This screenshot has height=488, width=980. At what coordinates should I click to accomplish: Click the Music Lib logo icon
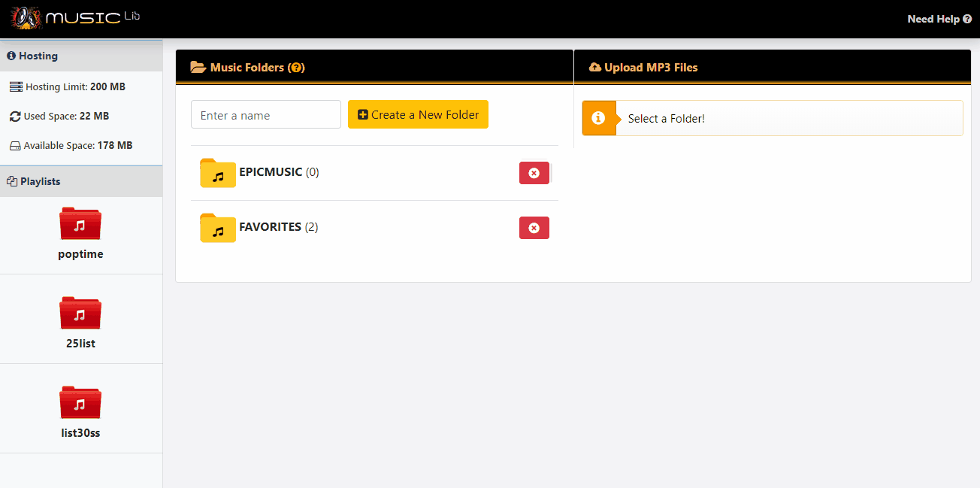tap(25, 18)
